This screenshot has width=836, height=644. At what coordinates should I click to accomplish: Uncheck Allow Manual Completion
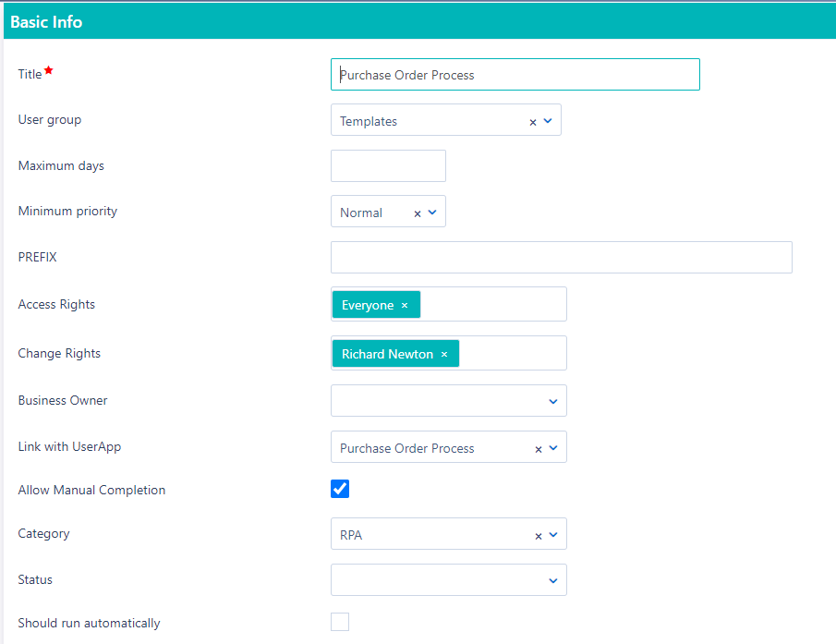coord(339,489)
